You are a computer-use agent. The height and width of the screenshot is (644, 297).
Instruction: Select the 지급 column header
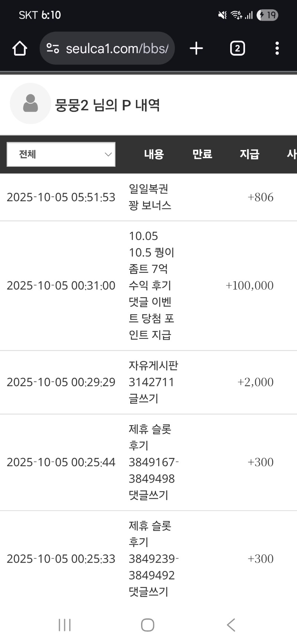[x=249, y=154]
